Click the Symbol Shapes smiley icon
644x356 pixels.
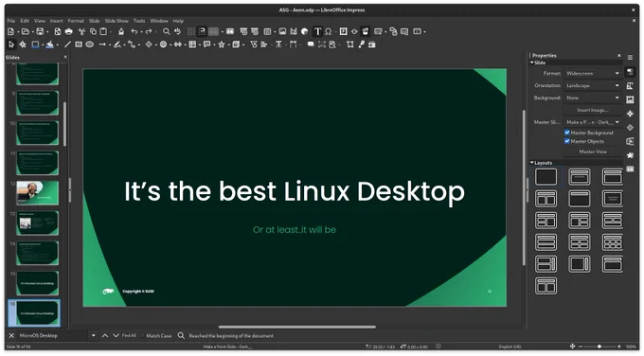163,44
